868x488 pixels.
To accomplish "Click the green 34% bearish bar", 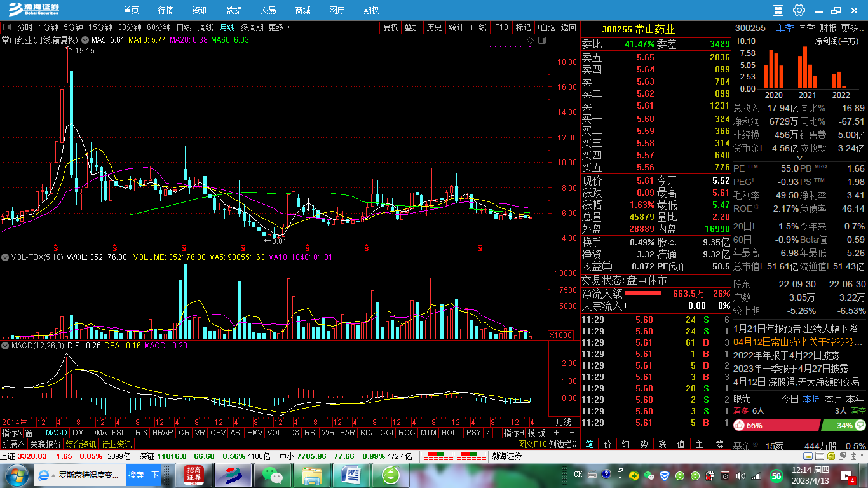I will [x=844, y=425].
